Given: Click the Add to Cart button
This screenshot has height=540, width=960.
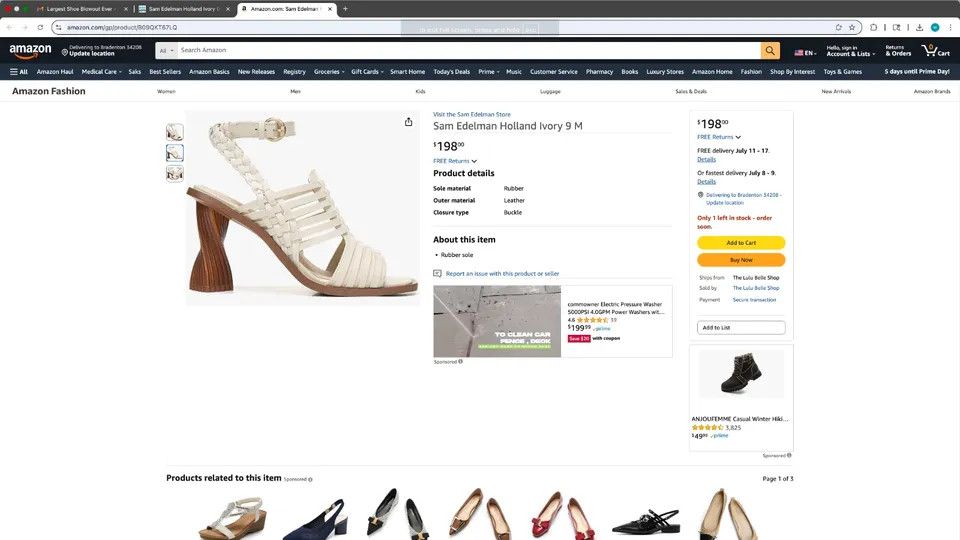Looking at the screenshot, I should tap(741, 242).
